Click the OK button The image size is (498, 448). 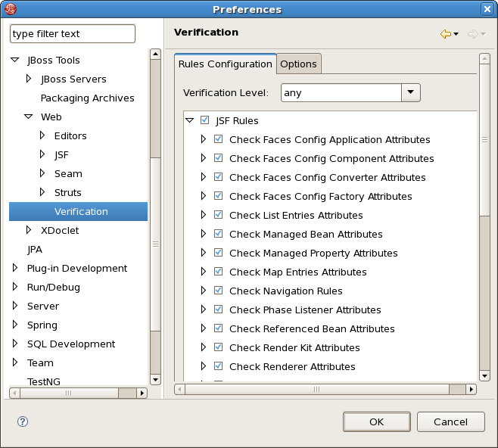[x=377, y=422]
